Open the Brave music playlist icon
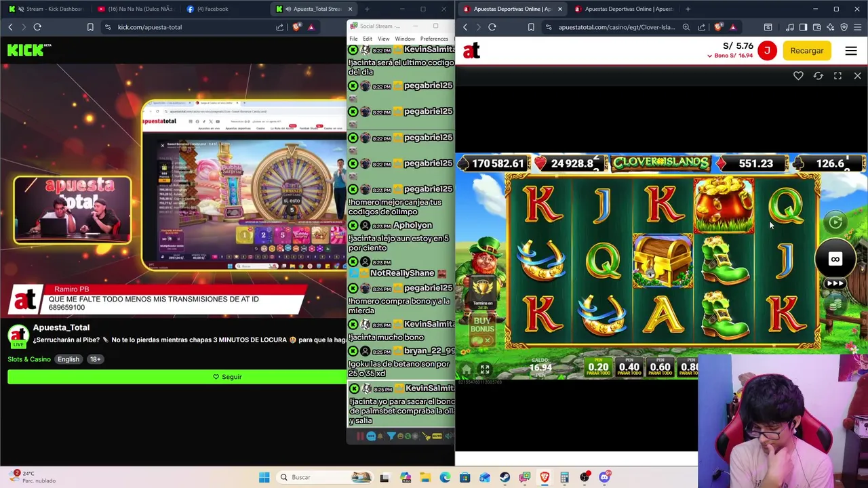Screen dimensions: 868x488 (x=790, y=27)
